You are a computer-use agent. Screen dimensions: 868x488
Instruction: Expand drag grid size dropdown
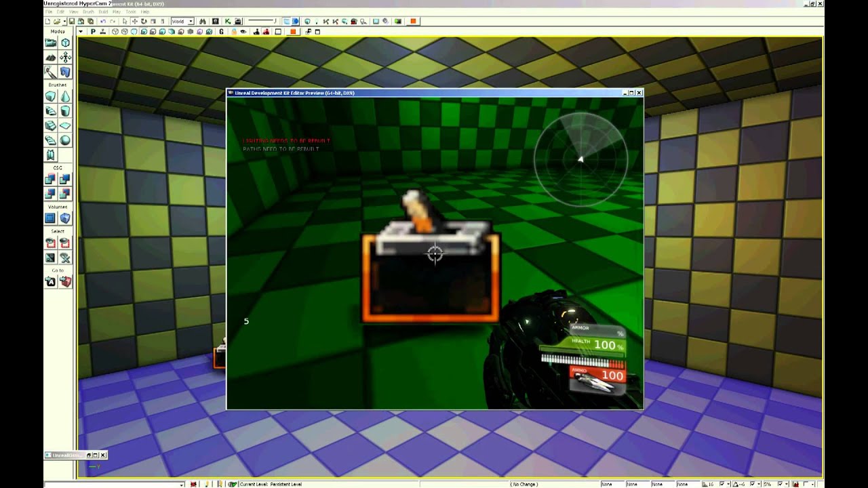coord(728,484)
